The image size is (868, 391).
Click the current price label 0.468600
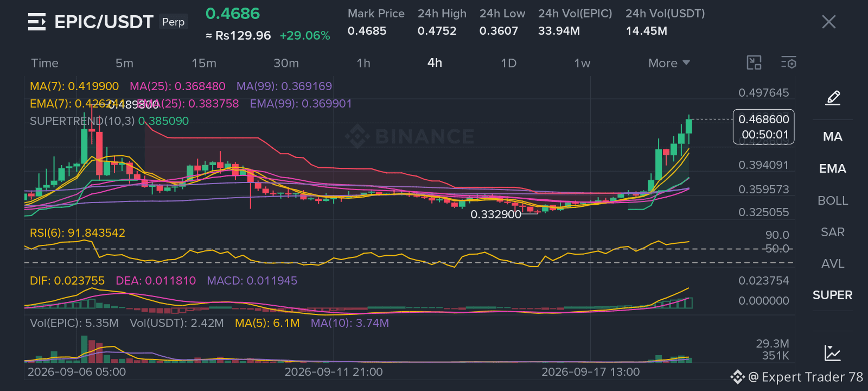click(x=764, y=119)
